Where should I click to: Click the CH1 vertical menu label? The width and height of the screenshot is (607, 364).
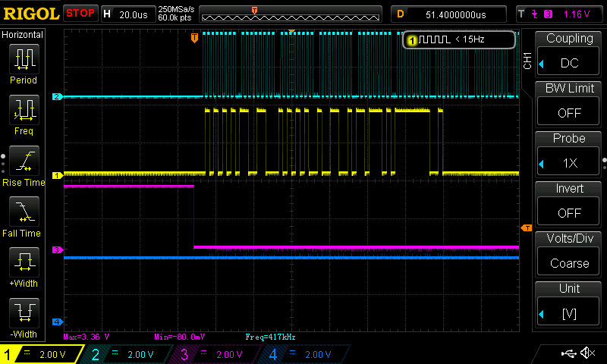(527, 61)
